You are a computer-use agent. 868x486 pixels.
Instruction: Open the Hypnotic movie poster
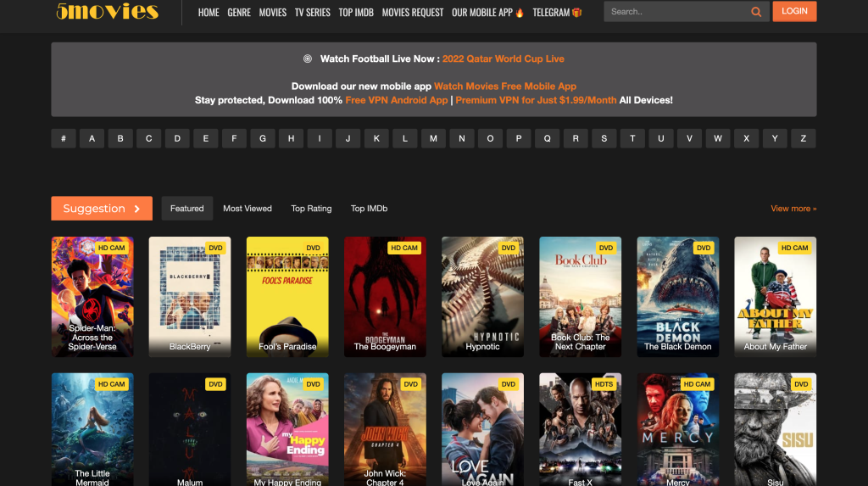click(482, 297)
